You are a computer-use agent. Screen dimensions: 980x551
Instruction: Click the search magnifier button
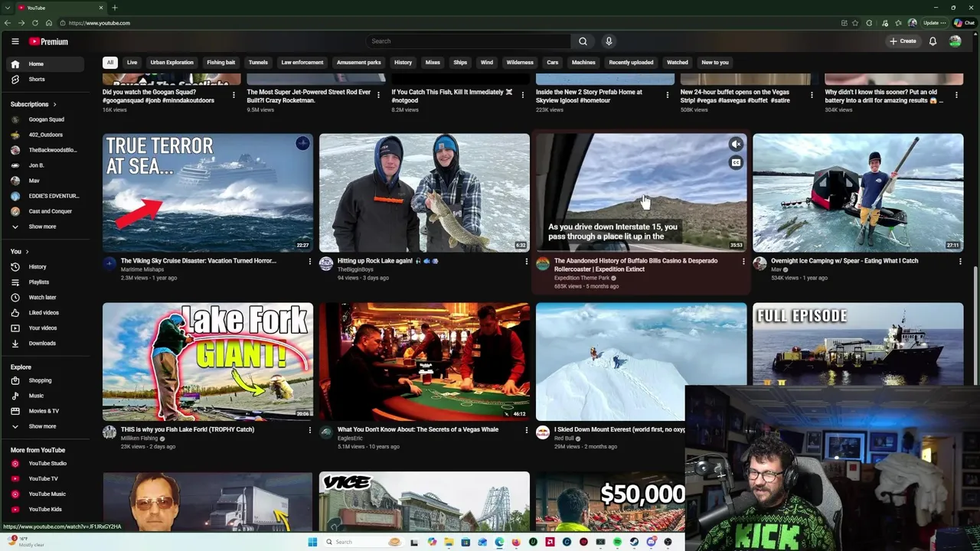[x=583, y=41]
